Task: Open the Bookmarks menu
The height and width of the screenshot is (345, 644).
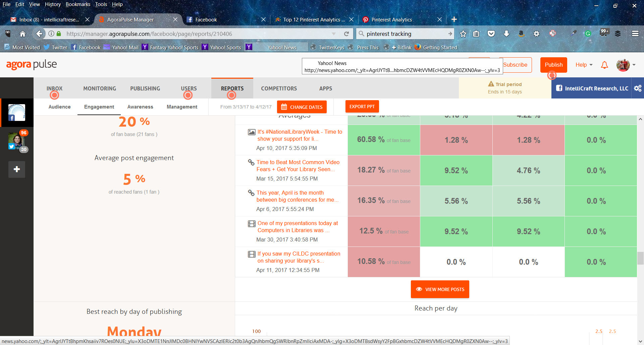Action: (78, 4)
